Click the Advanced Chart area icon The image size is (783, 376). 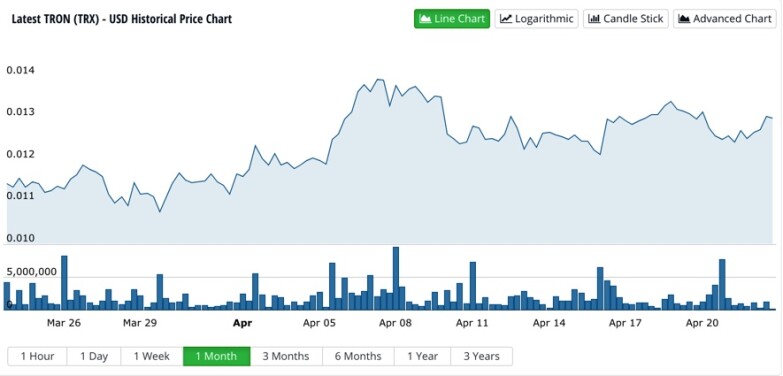click(x=684, y=19)
